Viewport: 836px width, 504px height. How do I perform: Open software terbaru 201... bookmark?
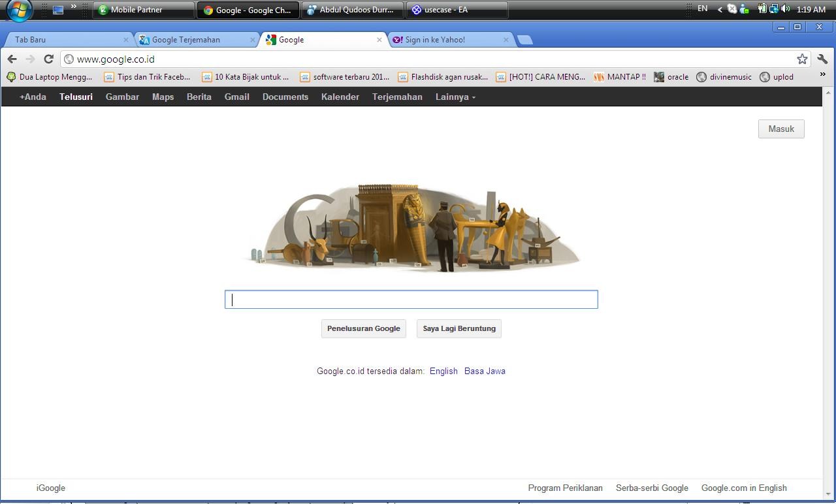point(344,77)
